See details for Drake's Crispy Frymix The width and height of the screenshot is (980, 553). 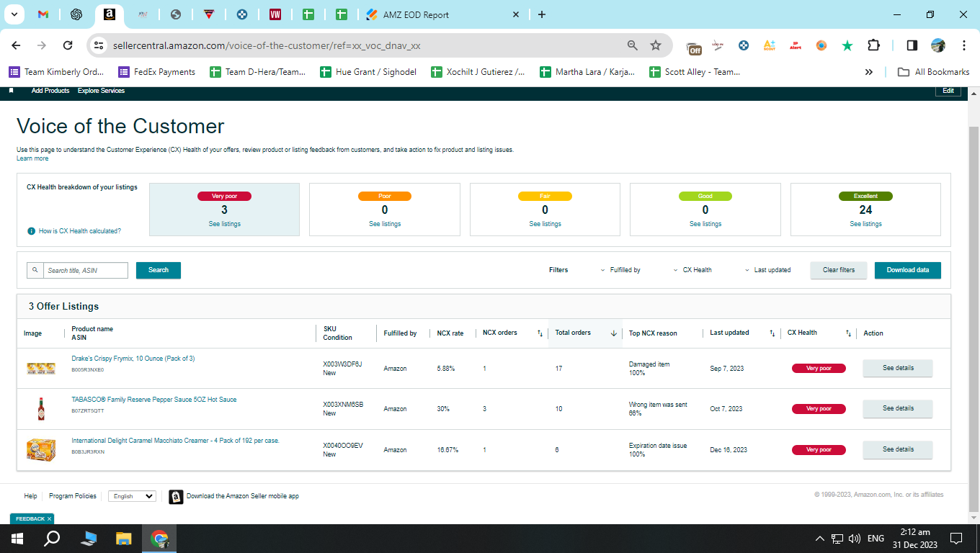tap(898, 368)
